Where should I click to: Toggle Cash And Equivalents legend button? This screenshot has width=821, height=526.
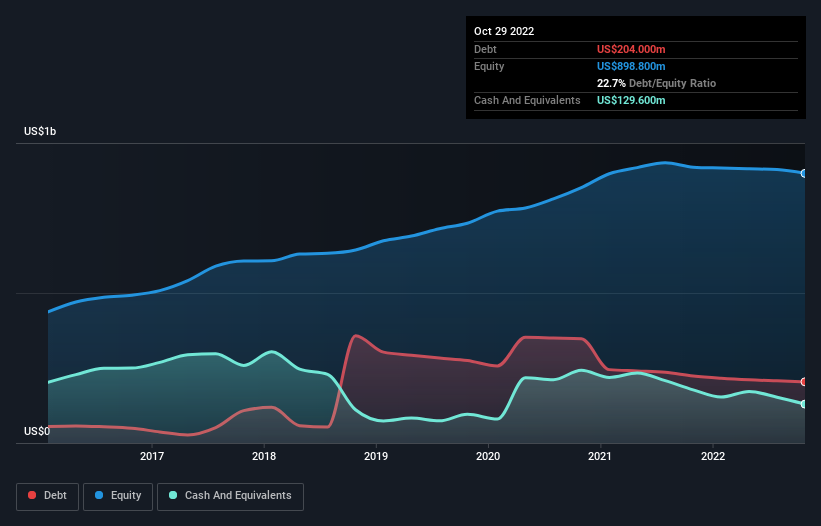pyautogui.click(x=230, y=496)
